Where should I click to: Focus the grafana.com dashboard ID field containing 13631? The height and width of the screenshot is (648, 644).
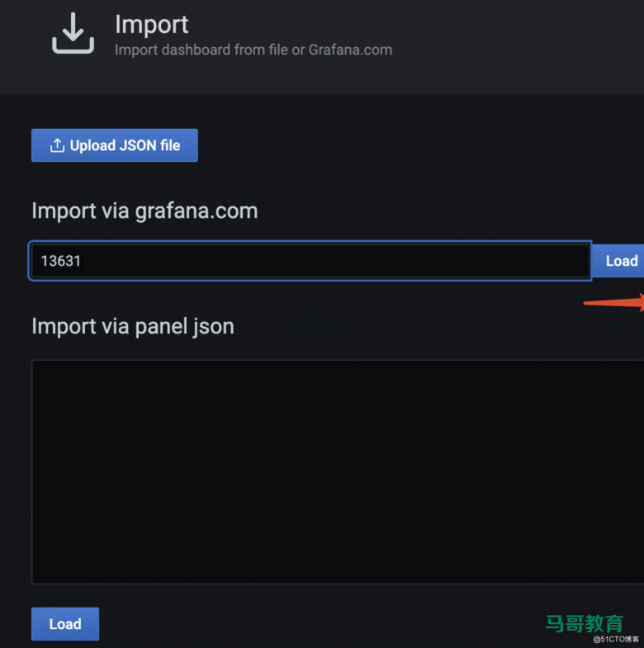(310, 261)
